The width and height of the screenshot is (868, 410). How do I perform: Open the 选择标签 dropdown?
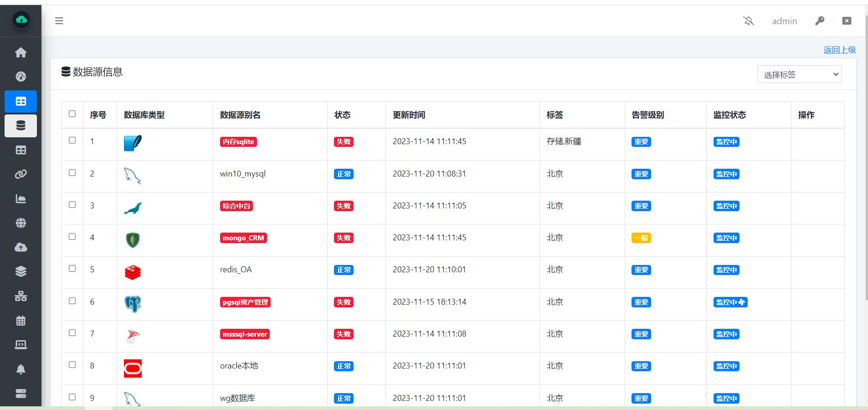pos(799,74)
